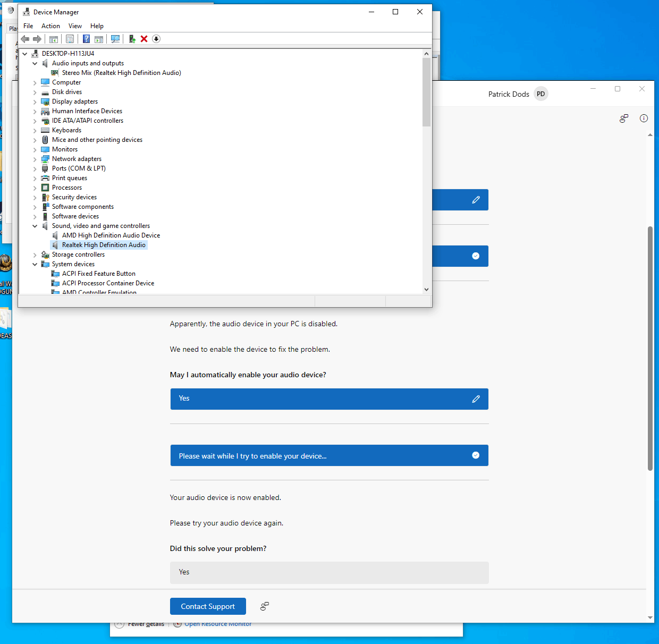Select the Realtek High Definition Audio device
659x644 pixels.
104,245
